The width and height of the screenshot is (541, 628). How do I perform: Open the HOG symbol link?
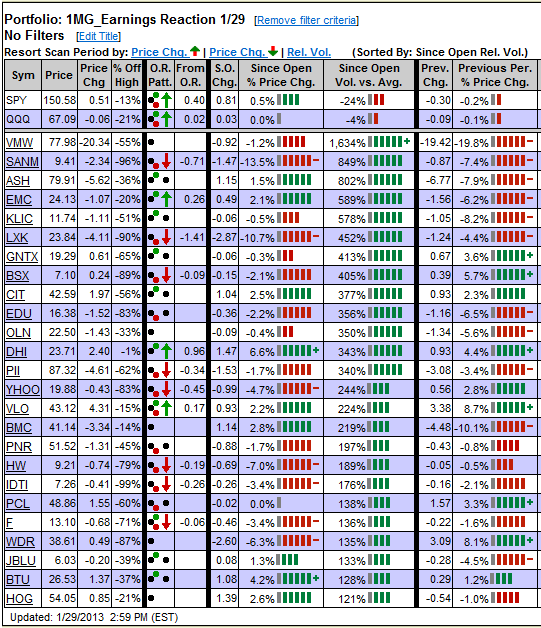(x=19, y=599)
